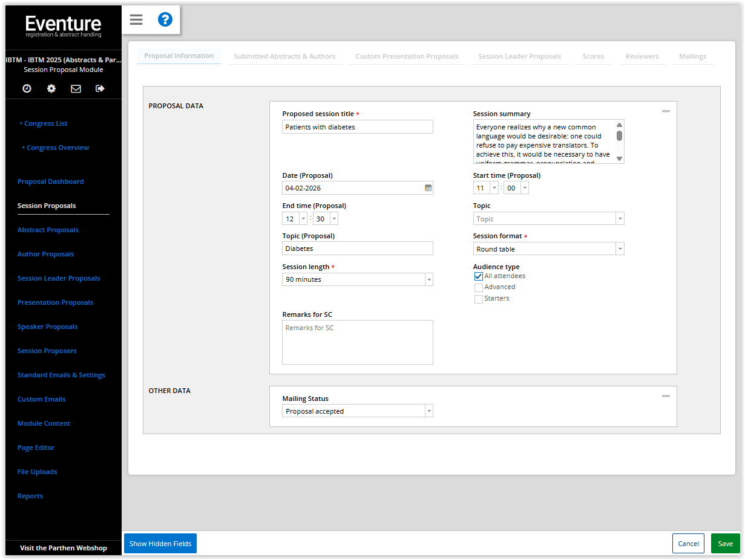
Task: Open the settings gear icon in sidebar
Action: point(51,88)
